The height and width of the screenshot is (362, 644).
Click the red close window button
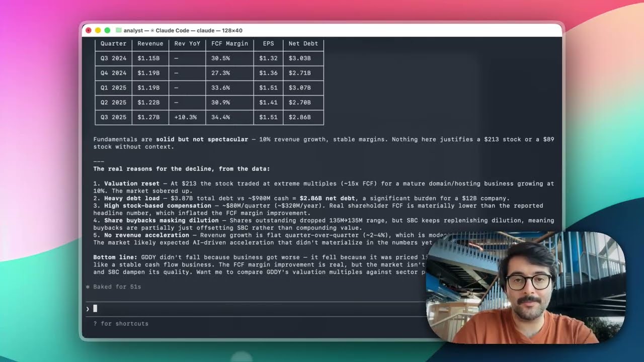[x=89, y=30]
